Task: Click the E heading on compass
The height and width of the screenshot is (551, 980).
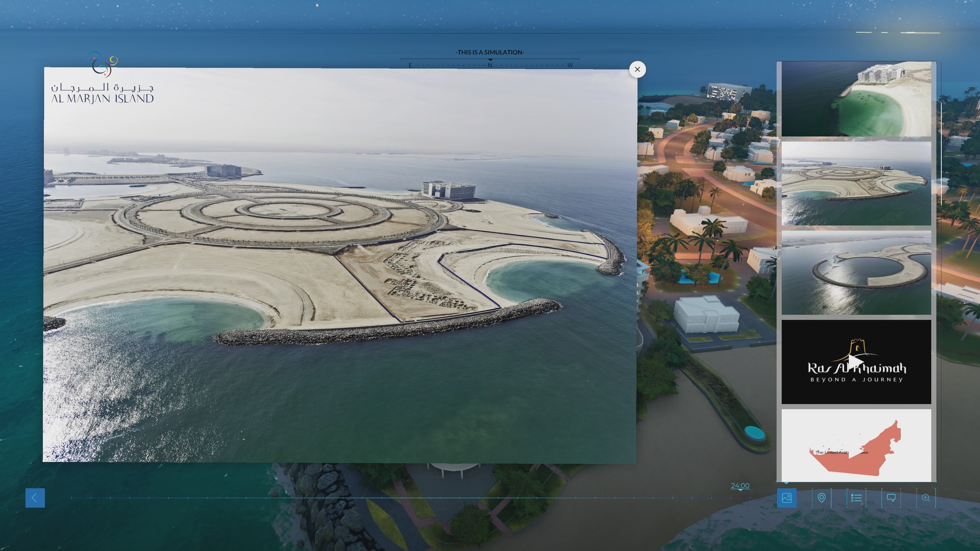Action: [410, 65]
